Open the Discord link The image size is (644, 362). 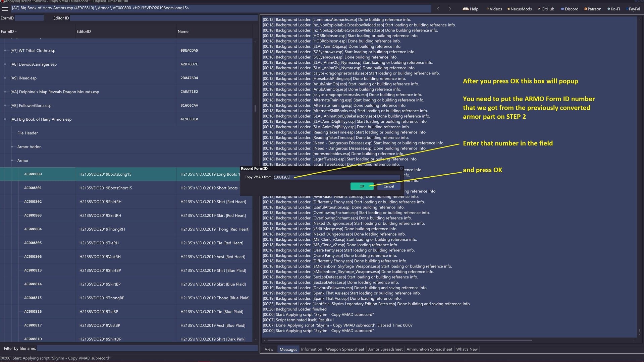570,9
